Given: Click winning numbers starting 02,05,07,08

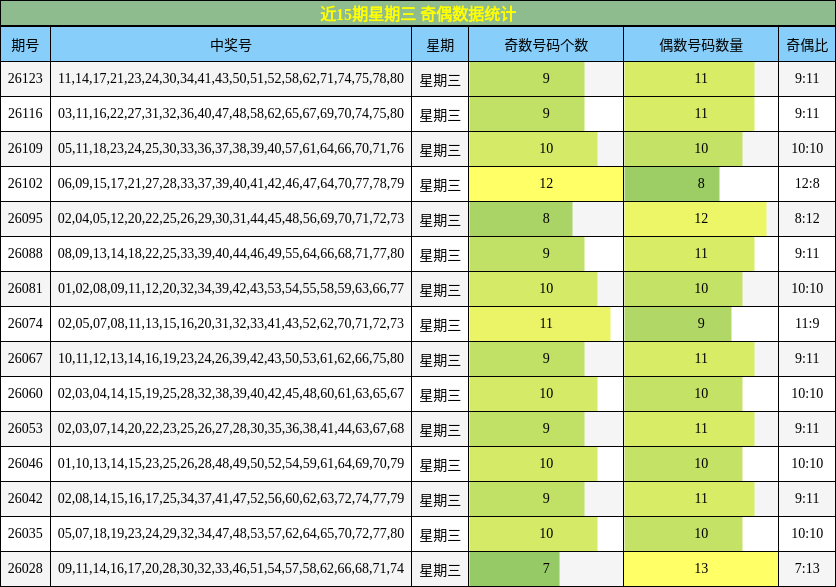Looking at the screenshot, I should click(231, 324).
